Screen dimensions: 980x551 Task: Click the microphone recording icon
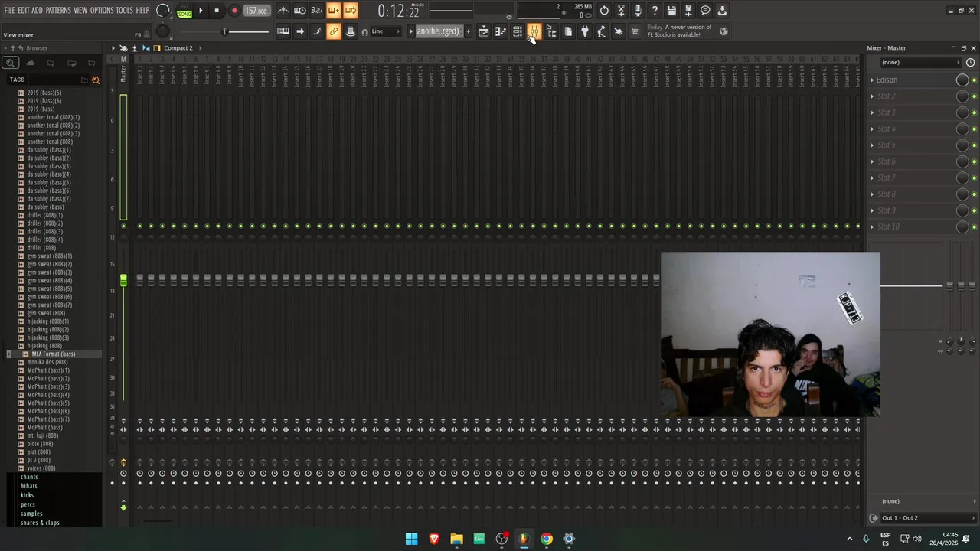pyautogui.click(x=638, y=11)
